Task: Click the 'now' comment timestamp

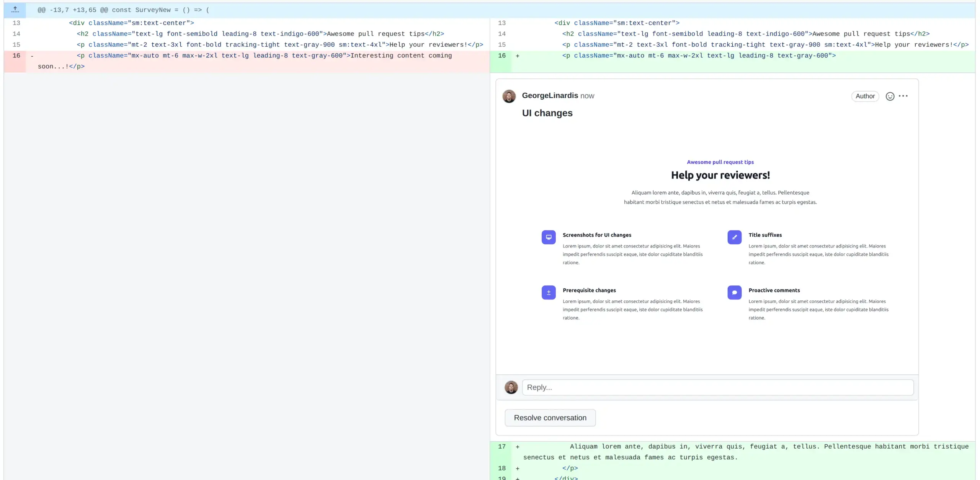Action: point(587,96)
